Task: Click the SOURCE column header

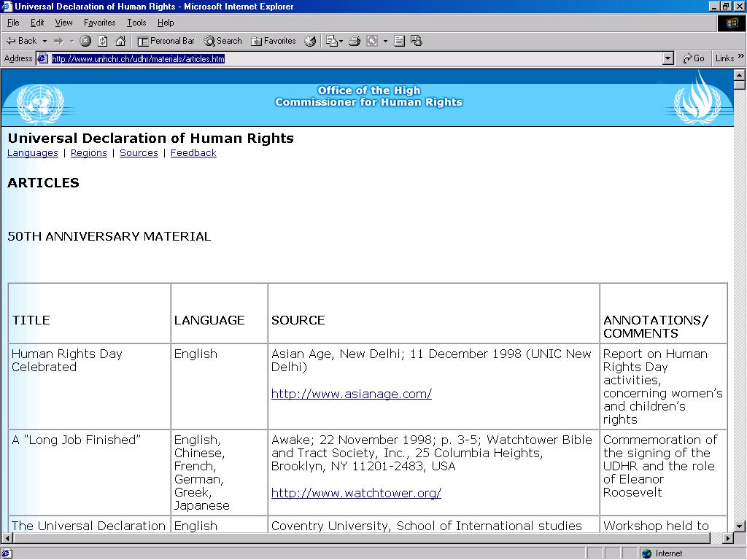Action: click(x=298, y=320)
